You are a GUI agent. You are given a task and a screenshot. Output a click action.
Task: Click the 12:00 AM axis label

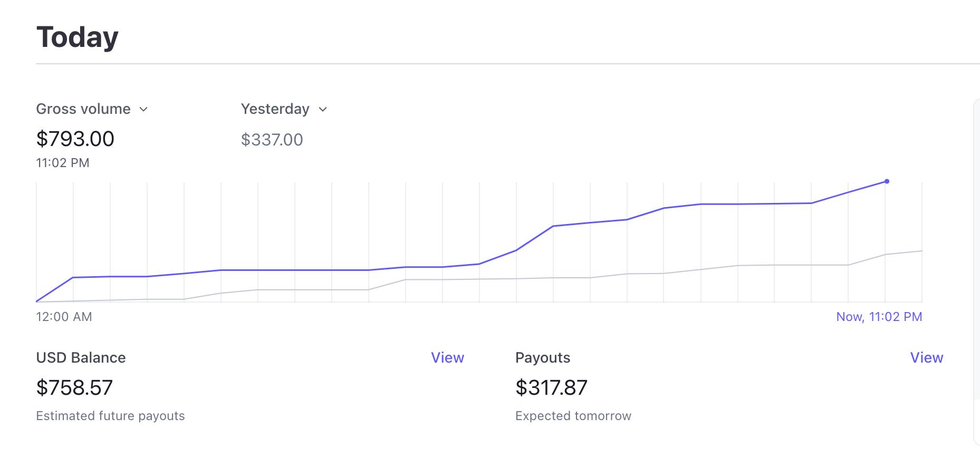pyautogui.click(x=64, y=317)
